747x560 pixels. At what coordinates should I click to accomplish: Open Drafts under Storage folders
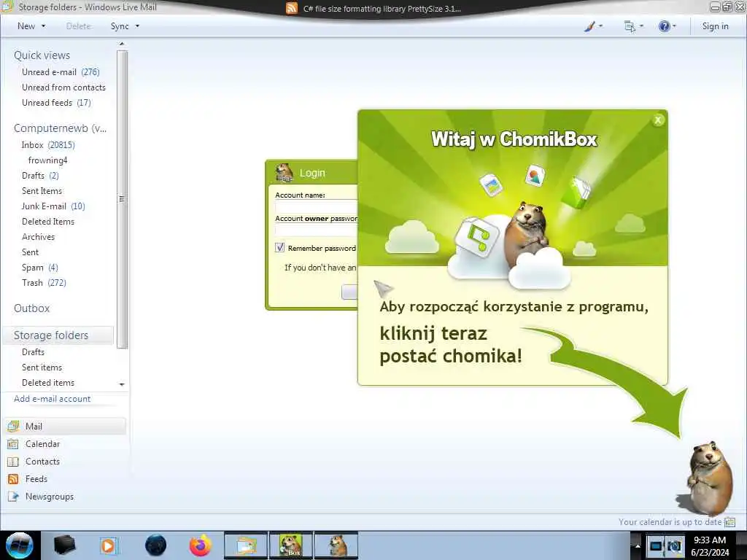click(33, 352)
